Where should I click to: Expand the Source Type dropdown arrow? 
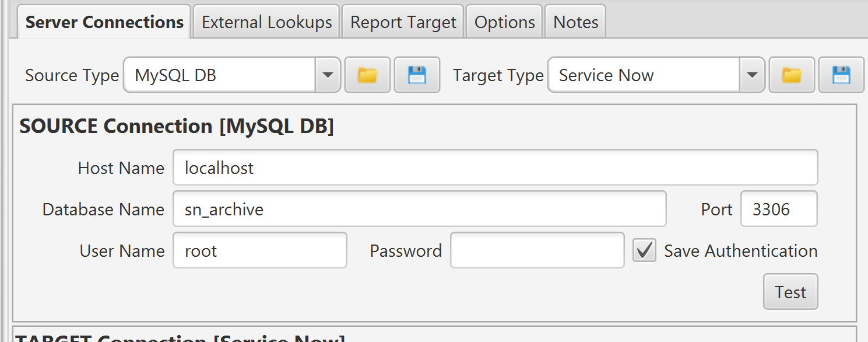(328, 75)
